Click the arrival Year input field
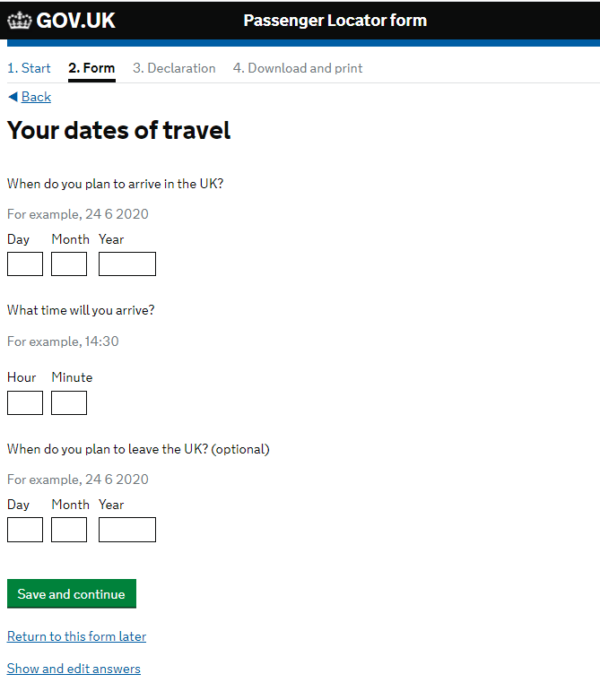The image size is (600, 700). pyautogui.click(x=127, y=264)
